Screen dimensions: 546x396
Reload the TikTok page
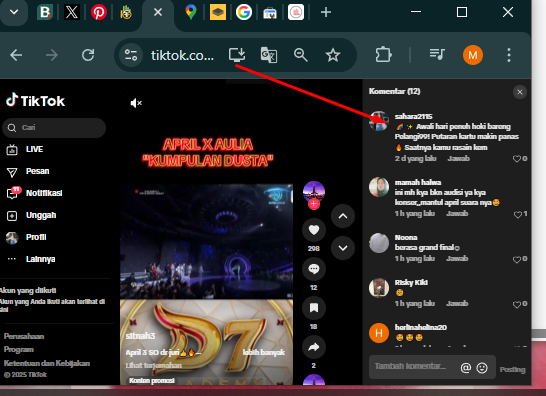(x=88, y=55)
